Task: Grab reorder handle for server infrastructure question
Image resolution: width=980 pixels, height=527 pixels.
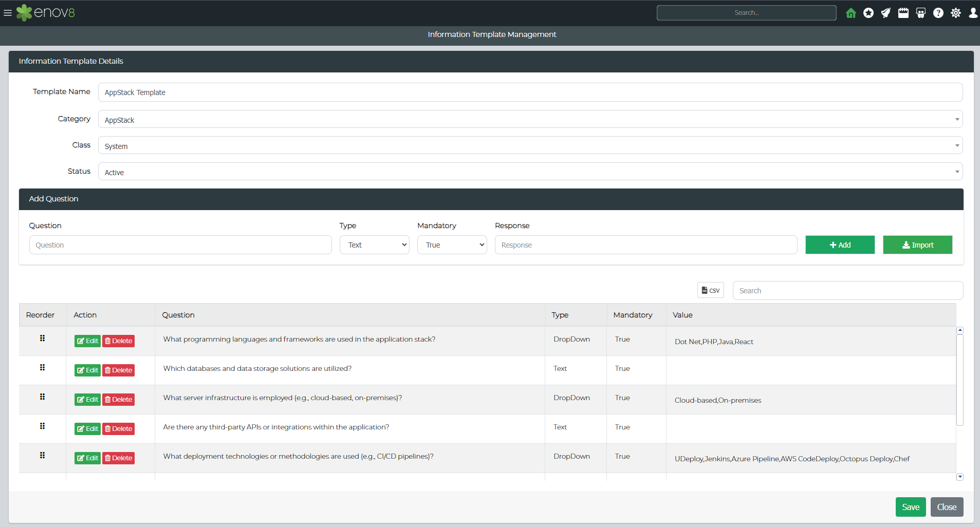Action: coord(43,397)
